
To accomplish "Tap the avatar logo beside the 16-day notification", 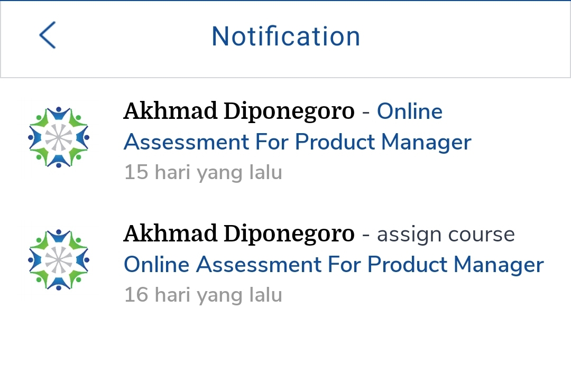I will point(58,259).
